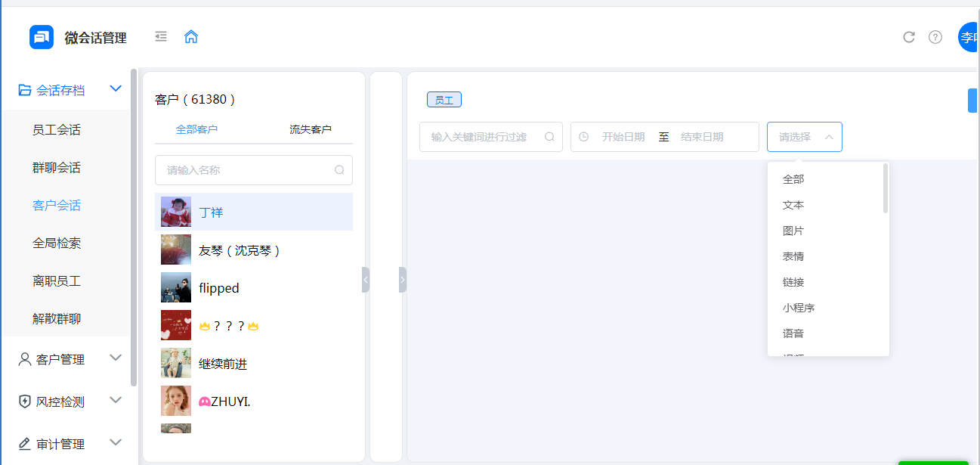980x465 pixels.
Task: Click the 丁祥 customer avatar thumbnail
Action: (176, 212)
